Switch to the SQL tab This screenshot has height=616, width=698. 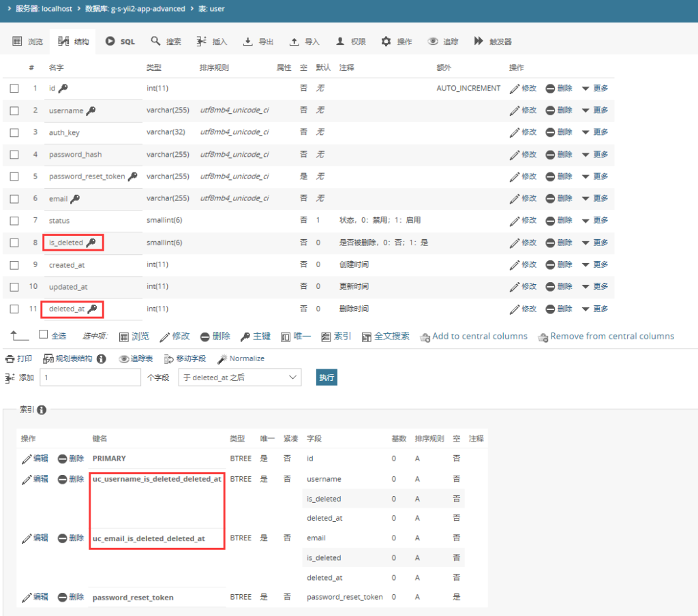coord(120,42)
